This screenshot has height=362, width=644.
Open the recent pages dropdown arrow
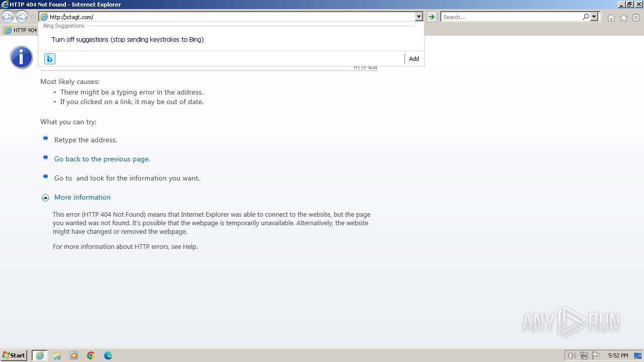point(33,17)
